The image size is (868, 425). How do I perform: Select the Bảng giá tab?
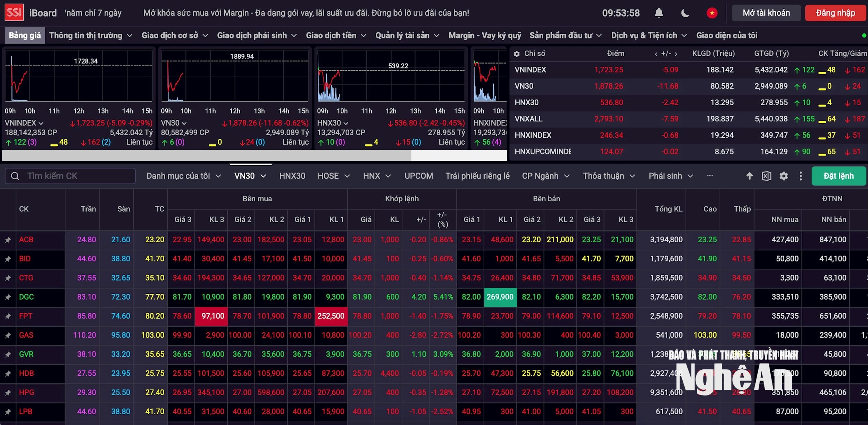tap(25, 35)
